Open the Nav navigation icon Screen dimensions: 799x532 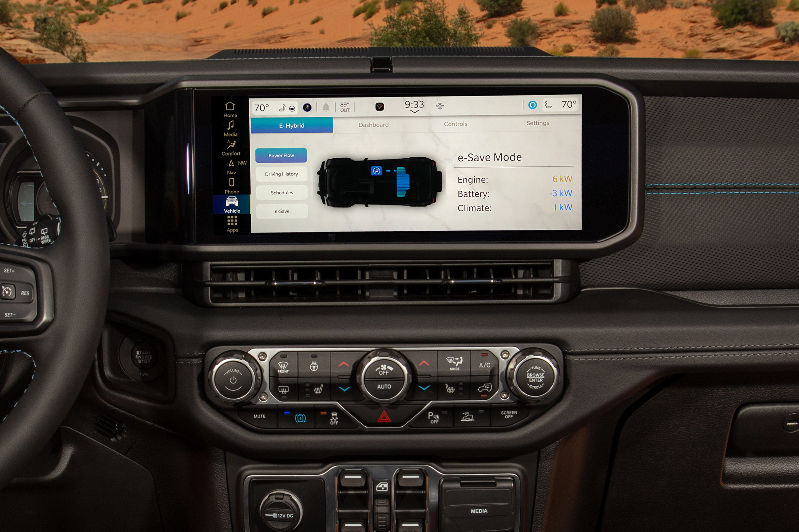pyautogui.click(x=227, y=172)
